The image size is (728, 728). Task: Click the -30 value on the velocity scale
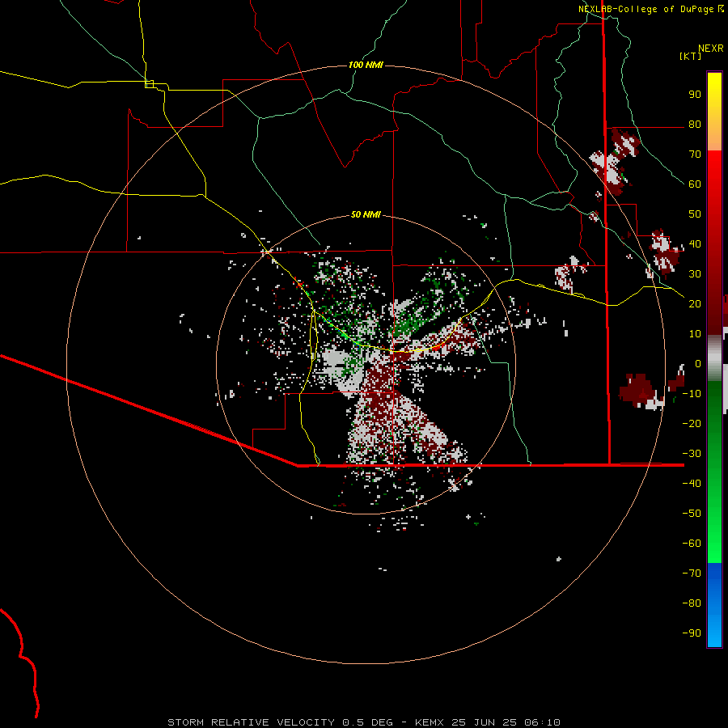692,454
